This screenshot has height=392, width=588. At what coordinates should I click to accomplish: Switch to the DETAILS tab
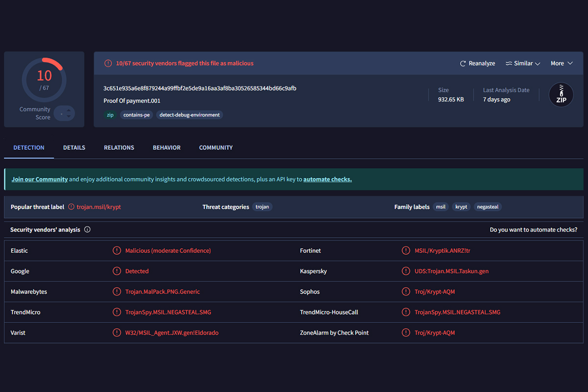point(74,147)
